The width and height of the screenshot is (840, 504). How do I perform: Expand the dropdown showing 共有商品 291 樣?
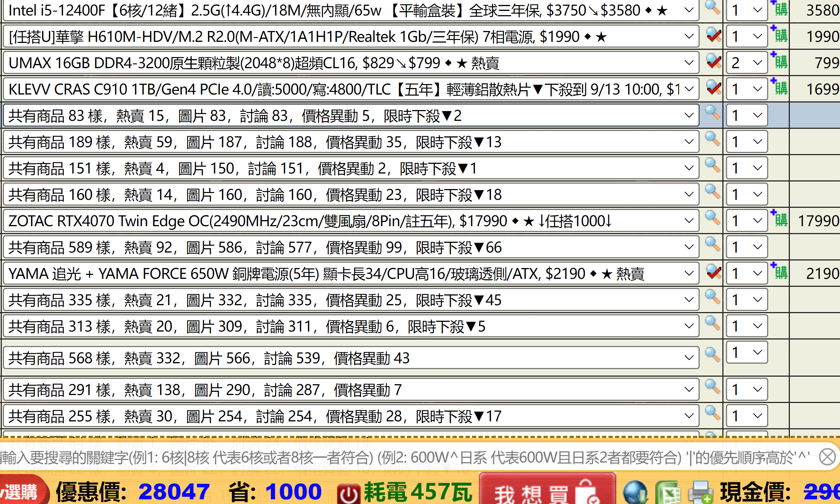click(351, 390)
